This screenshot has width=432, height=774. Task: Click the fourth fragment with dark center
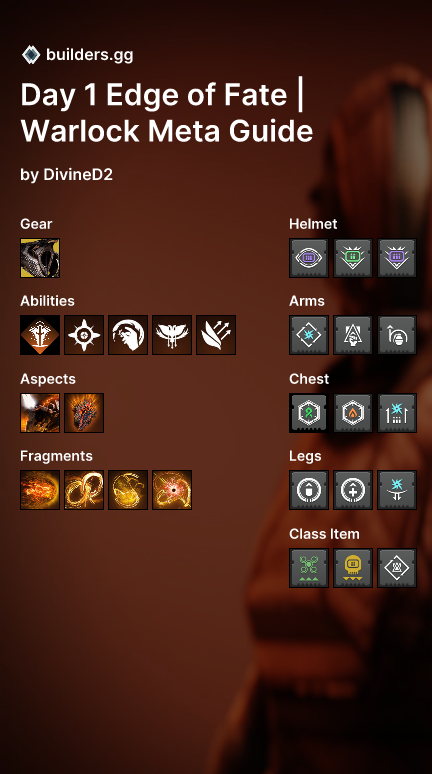pyautogui.click(x=172, y=490)
